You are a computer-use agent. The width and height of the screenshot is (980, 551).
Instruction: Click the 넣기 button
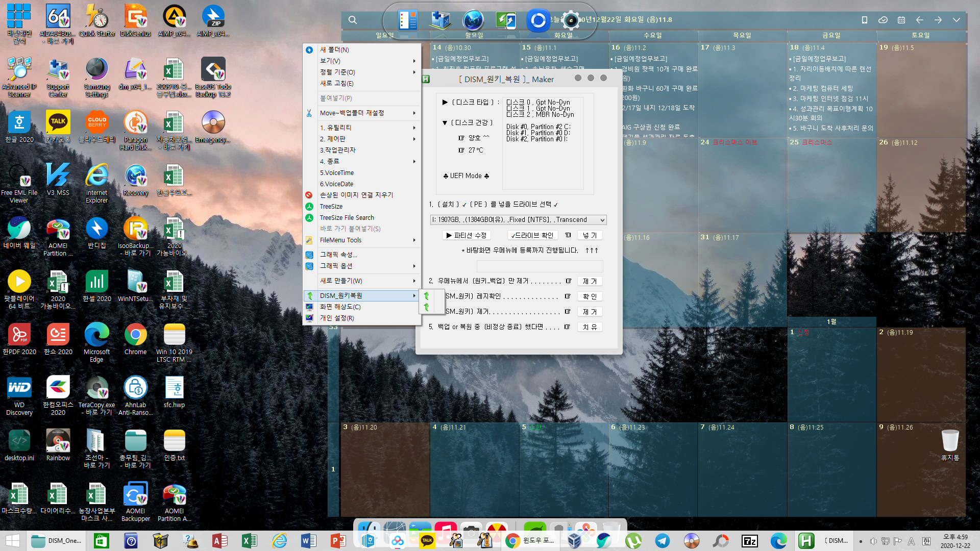click(x=590, y=235)
